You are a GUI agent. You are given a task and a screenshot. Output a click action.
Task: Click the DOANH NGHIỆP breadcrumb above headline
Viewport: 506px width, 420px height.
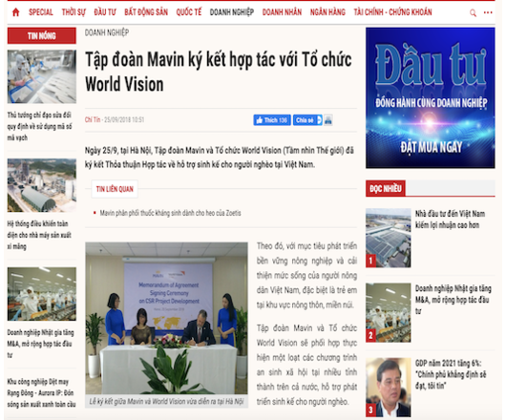pos(107,32)
